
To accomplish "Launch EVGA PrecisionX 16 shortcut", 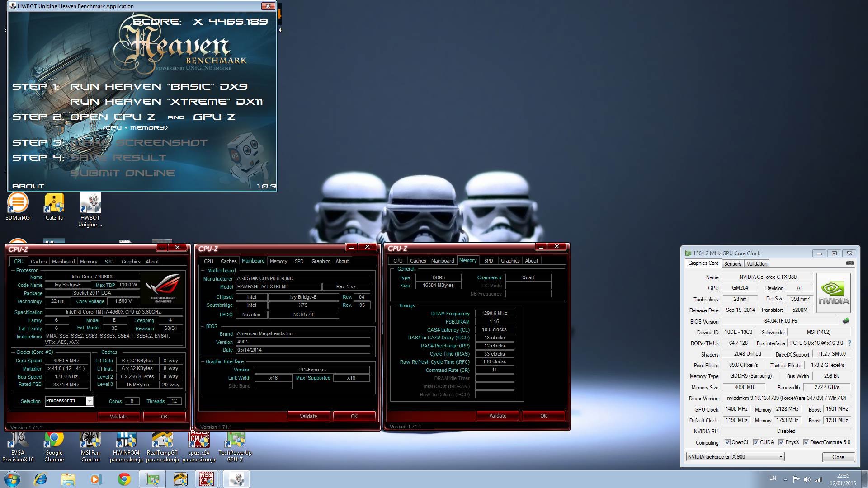I will [18, 447].
